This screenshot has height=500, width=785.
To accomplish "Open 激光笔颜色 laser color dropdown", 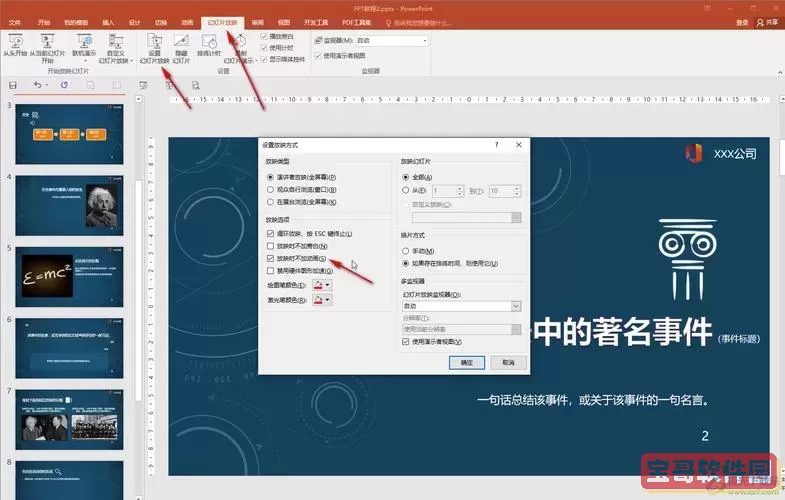I will pyautogui.click(x=322, y=300).
